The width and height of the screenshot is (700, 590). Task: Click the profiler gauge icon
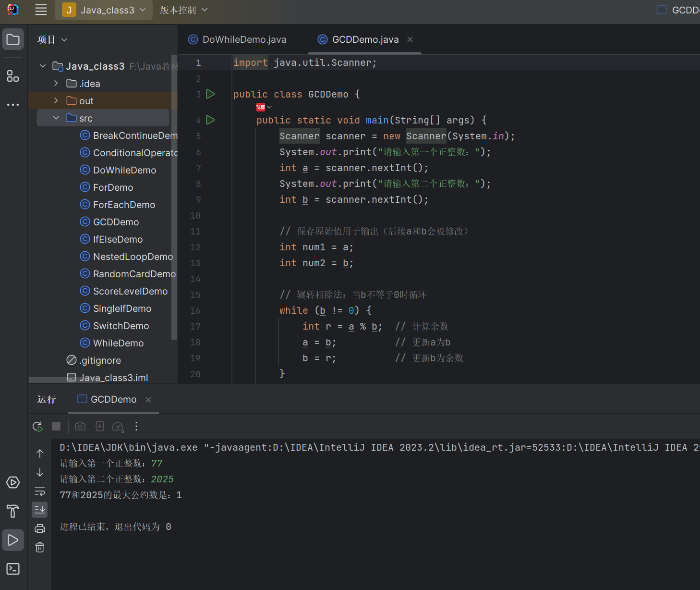pyautogui.click(x=118, y=426)
